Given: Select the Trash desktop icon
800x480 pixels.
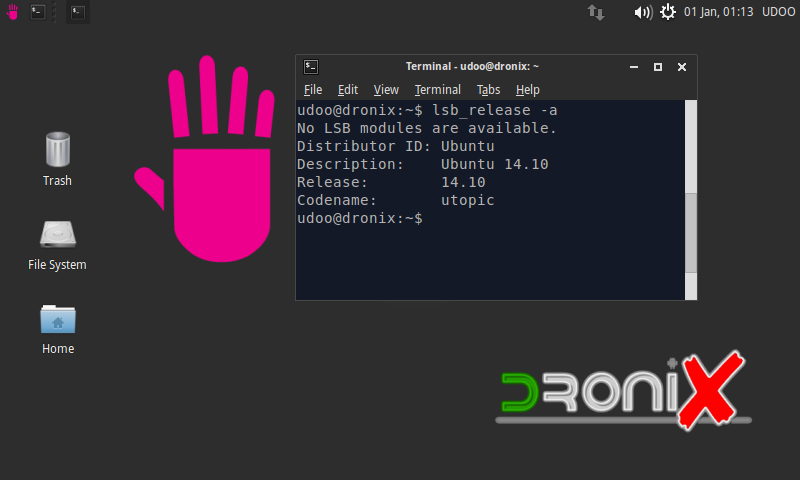Looking at the screenshot, I should click(x=58, y=159).
